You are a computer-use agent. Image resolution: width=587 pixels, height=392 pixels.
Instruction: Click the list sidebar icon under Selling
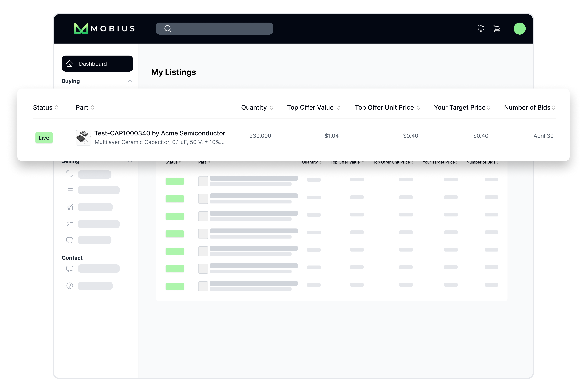[70, 190]
